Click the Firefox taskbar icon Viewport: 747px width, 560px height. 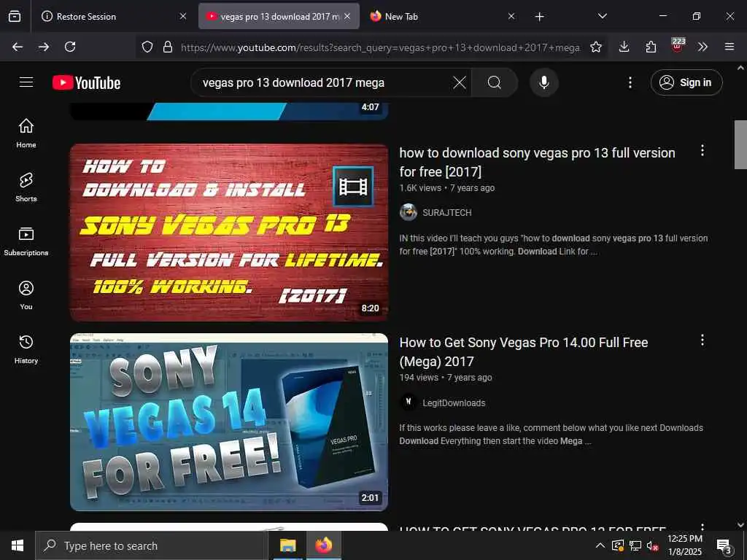323,545
